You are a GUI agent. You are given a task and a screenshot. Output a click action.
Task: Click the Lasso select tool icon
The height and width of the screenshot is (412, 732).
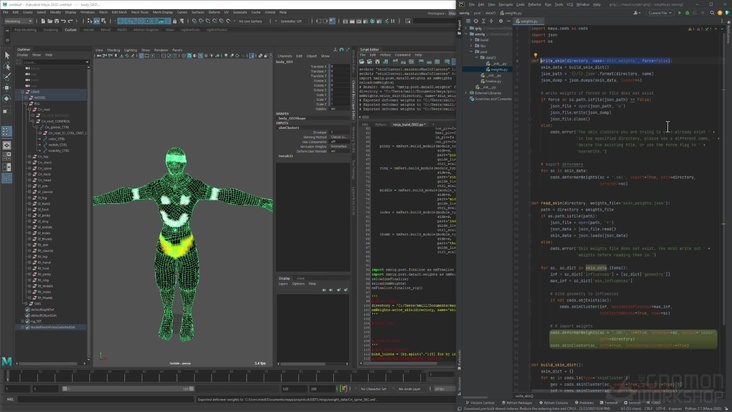7,66
